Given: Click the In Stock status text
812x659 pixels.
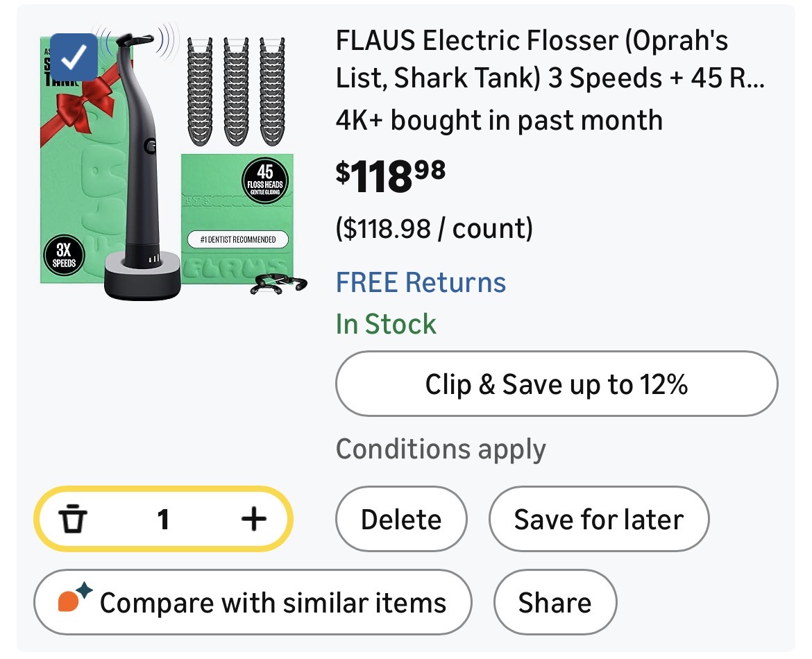Looking at the screenshot, I should (386, 324).
